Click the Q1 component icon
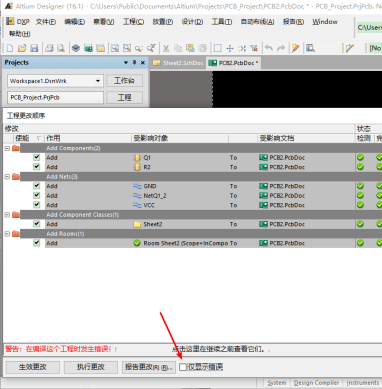Image resolution: width=382 pixels, height=389 pixels. [x=137, y=158]
